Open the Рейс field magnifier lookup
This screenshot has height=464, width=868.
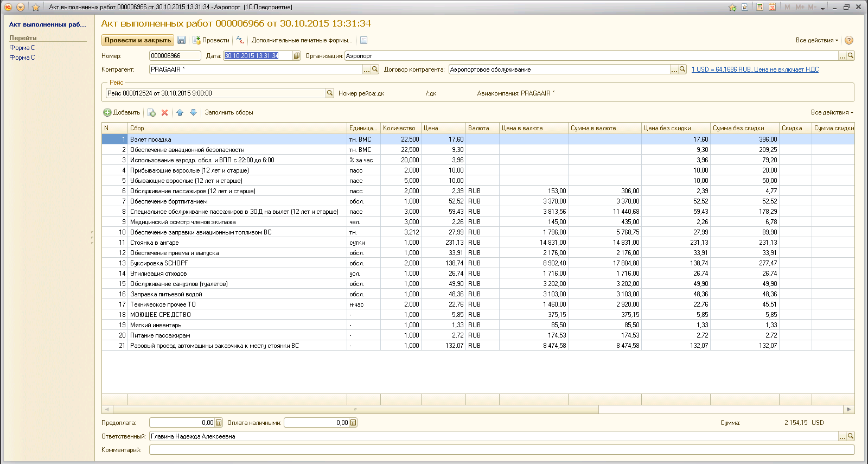[x=329, y=93]
